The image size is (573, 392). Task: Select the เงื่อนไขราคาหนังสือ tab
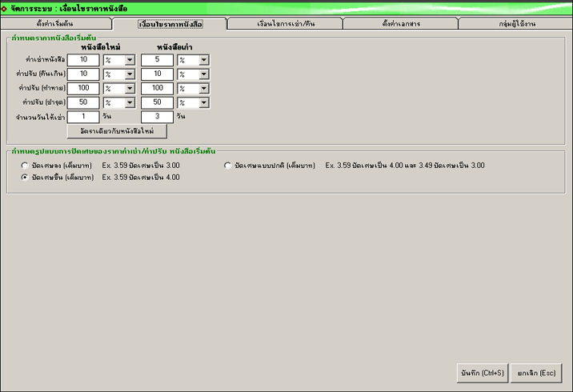click(170, 24)
